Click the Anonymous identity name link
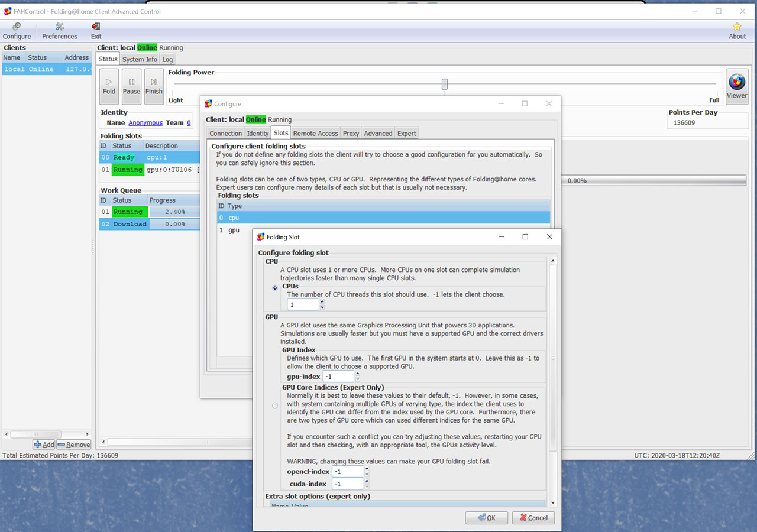Screen dimensions: 757x532 coord(145,123)
